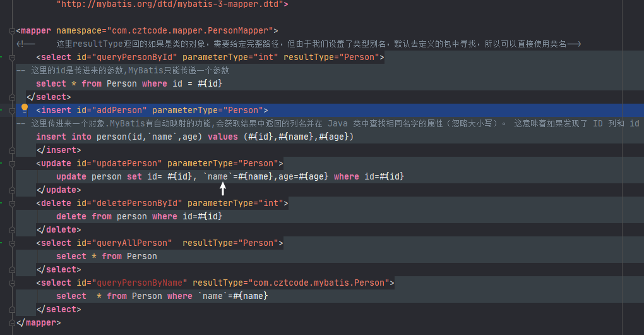The width and height of the screenshot is (644, 335).
Task: Click green change marker beside addPerson insert line
Action: (x=2, y=111)
